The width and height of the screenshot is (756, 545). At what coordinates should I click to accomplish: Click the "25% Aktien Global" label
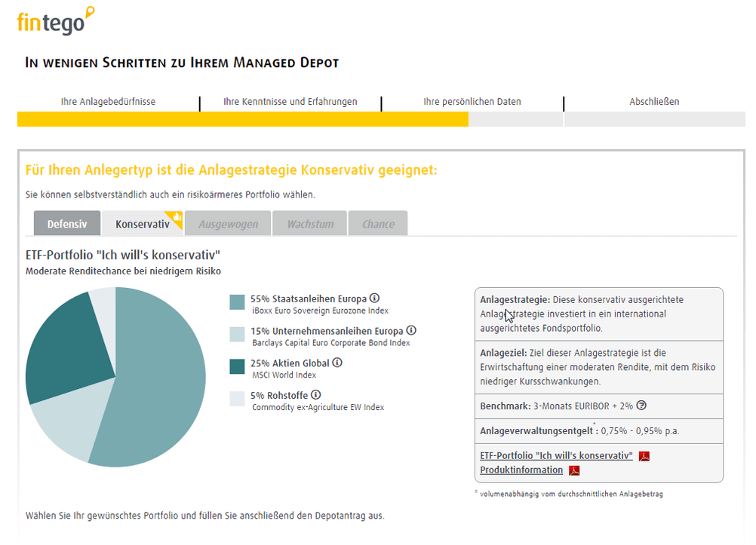[x=290, y=363]
